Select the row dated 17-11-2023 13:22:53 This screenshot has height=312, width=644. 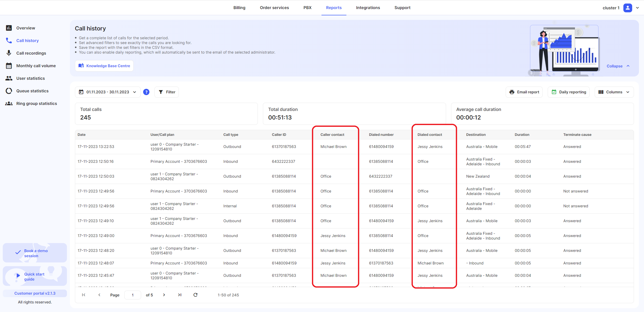tap(354, 147)
